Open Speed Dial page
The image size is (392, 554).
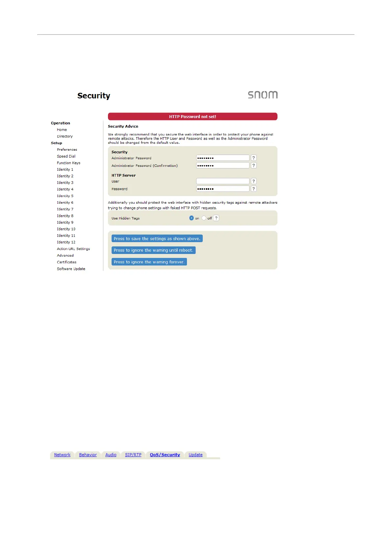pyautogui.click(x=66, y=156)
